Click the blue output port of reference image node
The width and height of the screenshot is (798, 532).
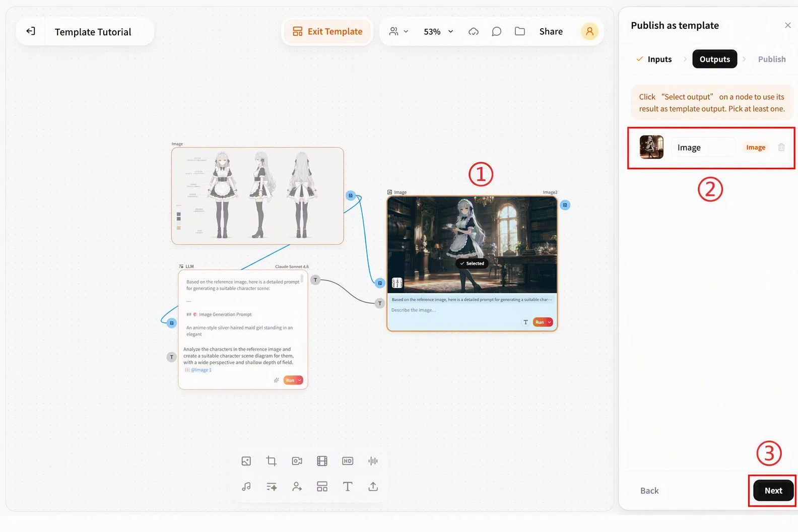point(351,195)
